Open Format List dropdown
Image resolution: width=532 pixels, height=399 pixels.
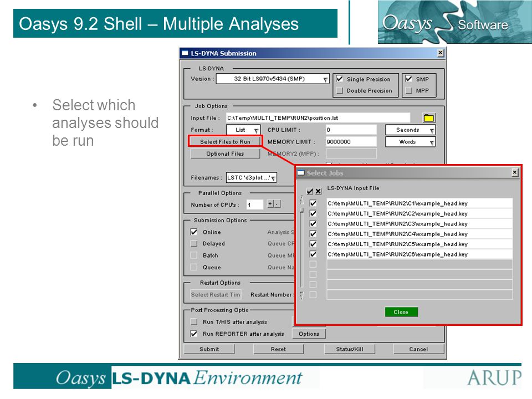243,130
